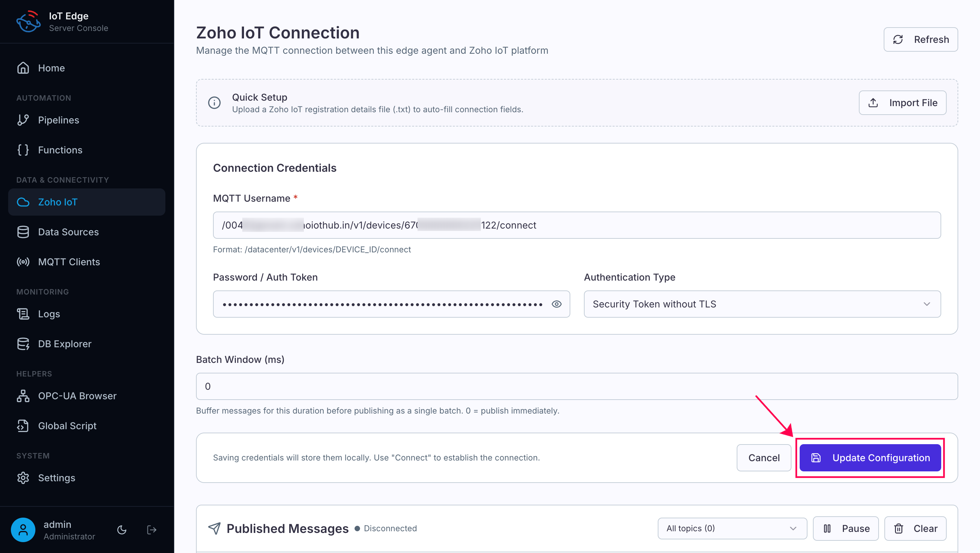Pause the published messages stream

(x=846, y=528)
